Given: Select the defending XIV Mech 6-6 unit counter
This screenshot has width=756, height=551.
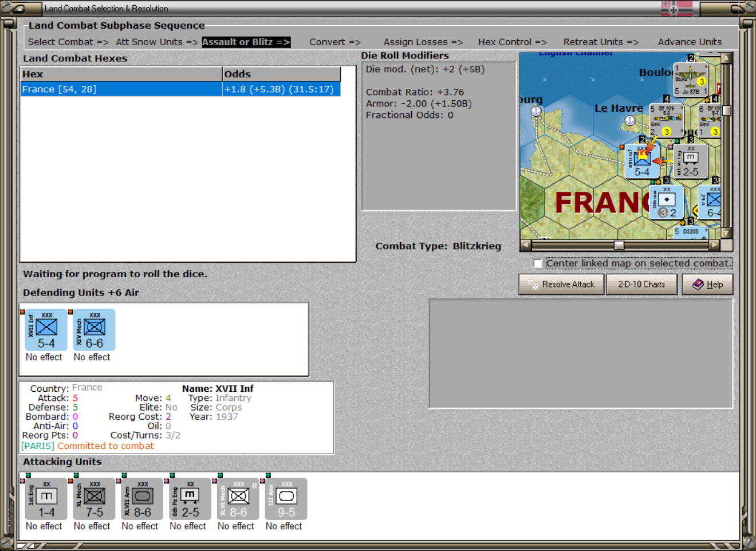Looking at the screenshot, I should [94, 330].
